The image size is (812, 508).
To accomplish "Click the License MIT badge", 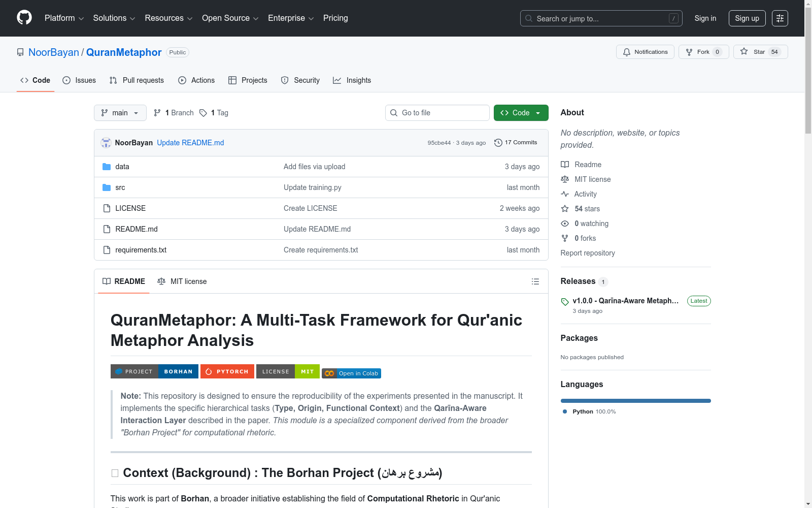I will coord(288,371).
